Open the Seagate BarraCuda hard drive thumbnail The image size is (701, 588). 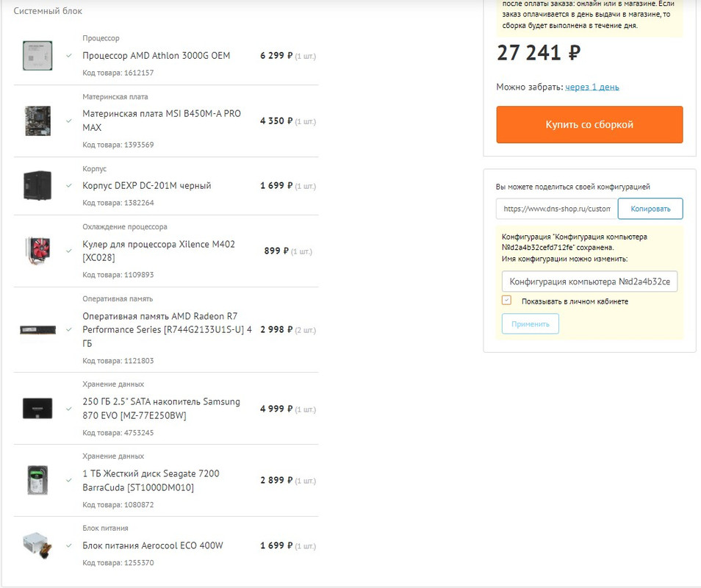[x=37, y=480]
